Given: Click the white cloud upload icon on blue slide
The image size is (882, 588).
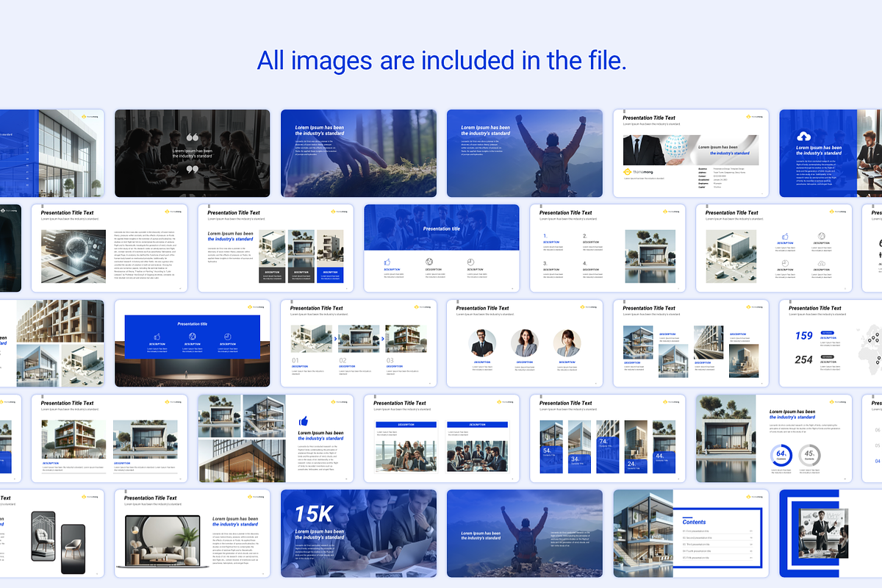Looking at the screenshot, I should pyautogui.click(x=803, y=137).
